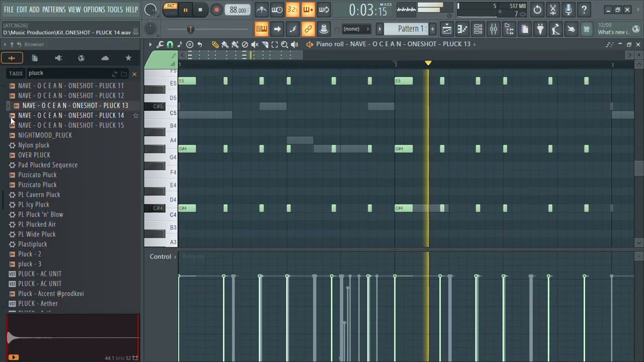This screenshot has width=644, height=362.
Task: Toggle the link chain multilink button
Action: [x=308, y=29]
